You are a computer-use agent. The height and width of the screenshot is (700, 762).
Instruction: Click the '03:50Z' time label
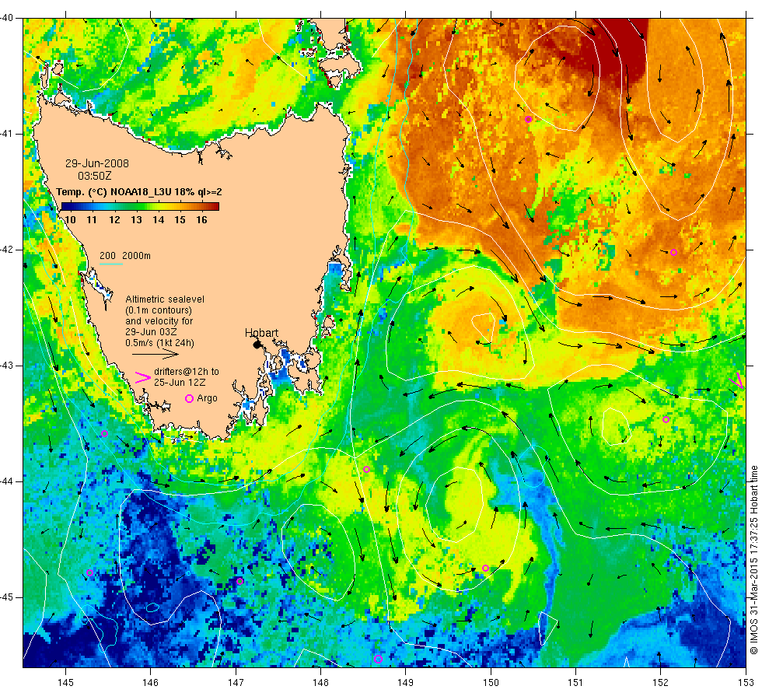94,176
